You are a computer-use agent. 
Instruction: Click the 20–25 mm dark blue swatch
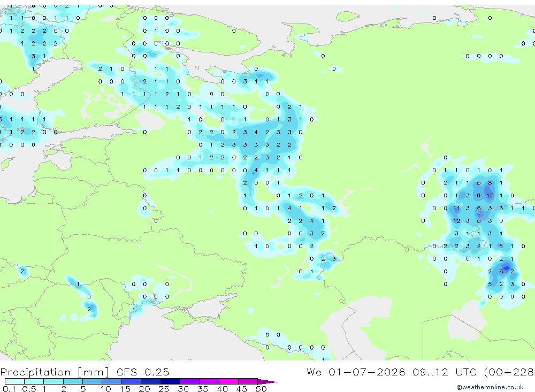click(x=151, y=381)
